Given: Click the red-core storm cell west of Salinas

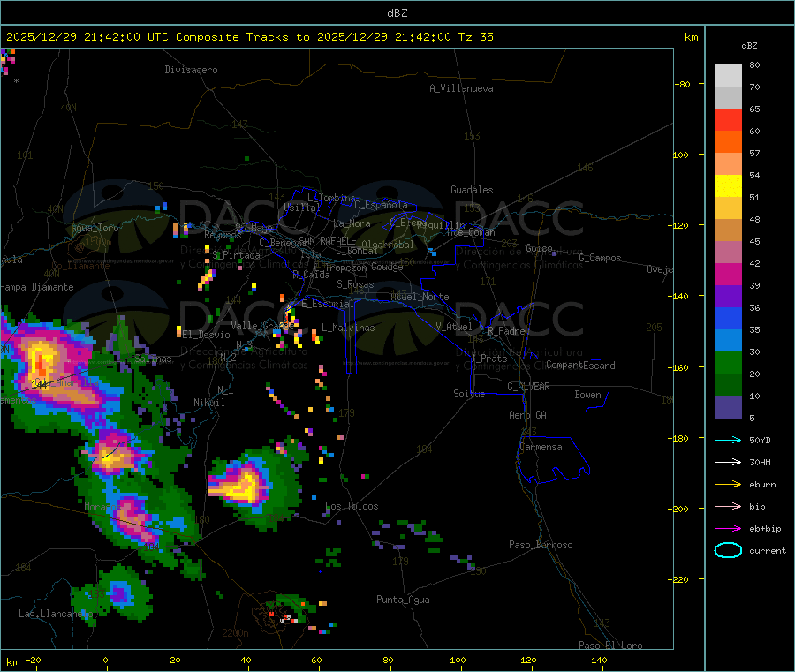Looking at the screenshot, I should [x=40, y=364].
